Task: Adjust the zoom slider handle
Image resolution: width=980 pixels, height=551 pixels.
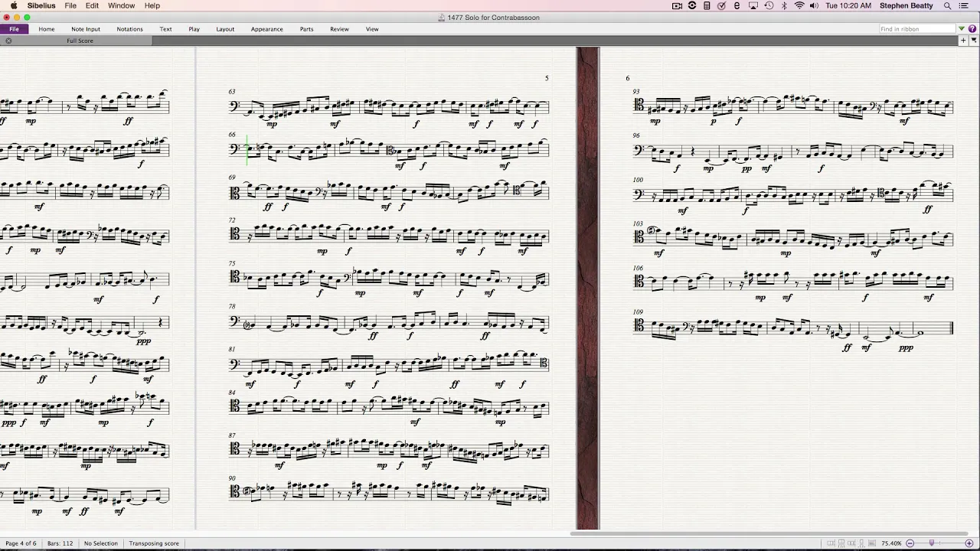Action: (932, 543)
